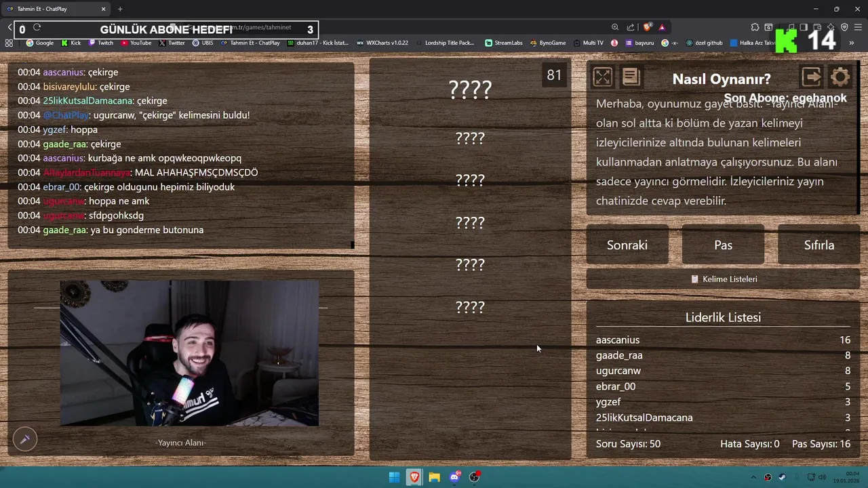Click the 'Soru Sayısı: 50' status text

point(628,444)
